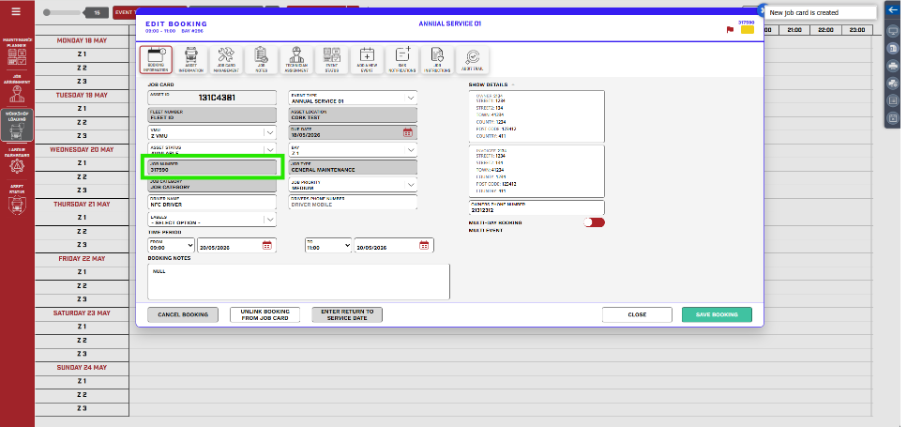
Task: Click the 22:00 column header
Action: pyautogui.click(x=826, y=29)
